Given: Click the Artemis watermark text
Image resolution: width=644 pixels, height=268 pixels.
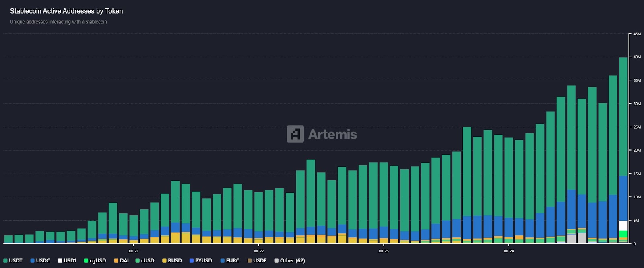Looking at the screenshot, I should click(332, 134).
